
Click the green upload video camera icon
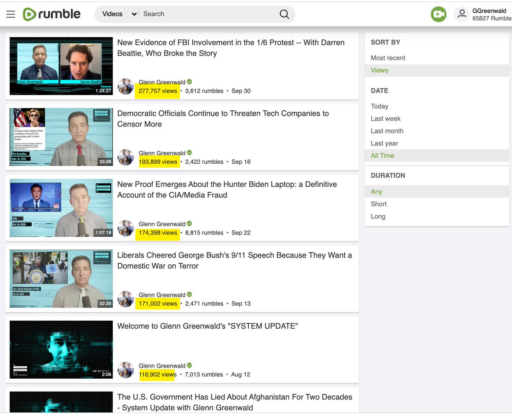coord(438,14)
